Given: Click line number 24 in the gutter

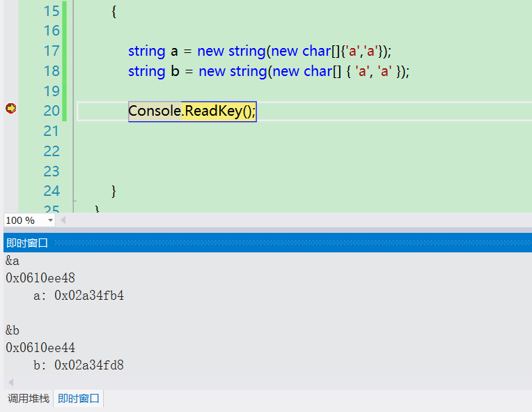Looking at the screenshot, I should pos(52,191).
